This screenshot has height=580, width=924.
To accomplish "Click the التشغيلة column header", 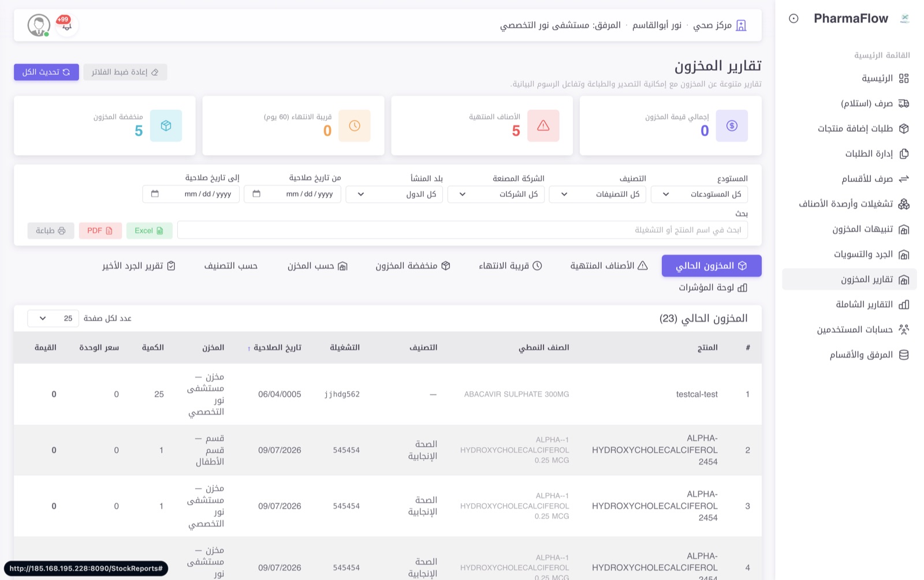I will tap(345, 347).
